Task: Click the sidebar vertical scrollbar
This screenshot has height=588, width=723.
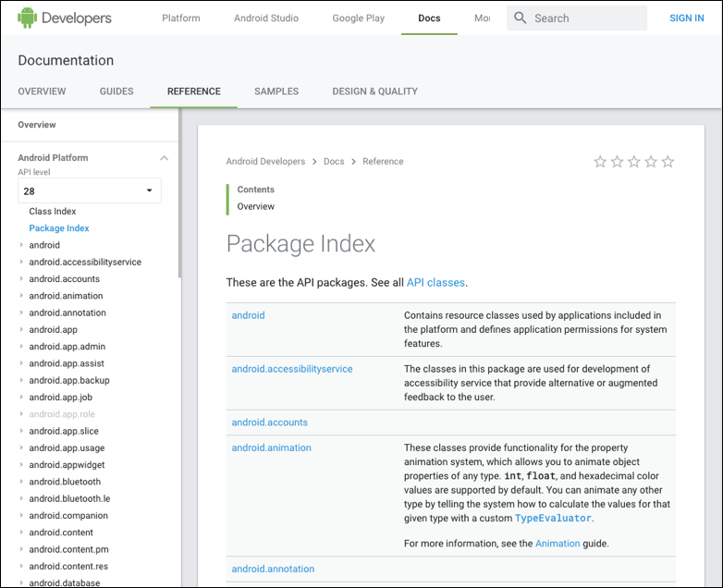Action: pyautogui.click(x=179, y=194)
